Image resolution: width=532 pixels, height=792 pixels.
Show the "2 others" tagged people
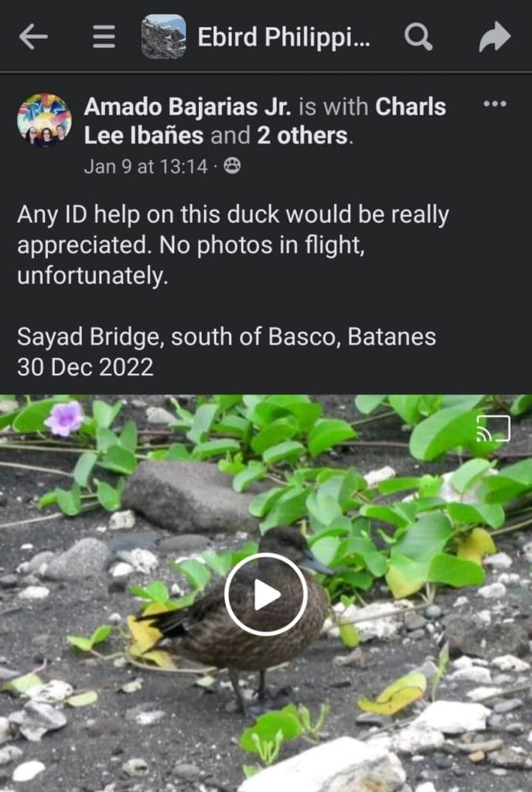pos(302,136)
